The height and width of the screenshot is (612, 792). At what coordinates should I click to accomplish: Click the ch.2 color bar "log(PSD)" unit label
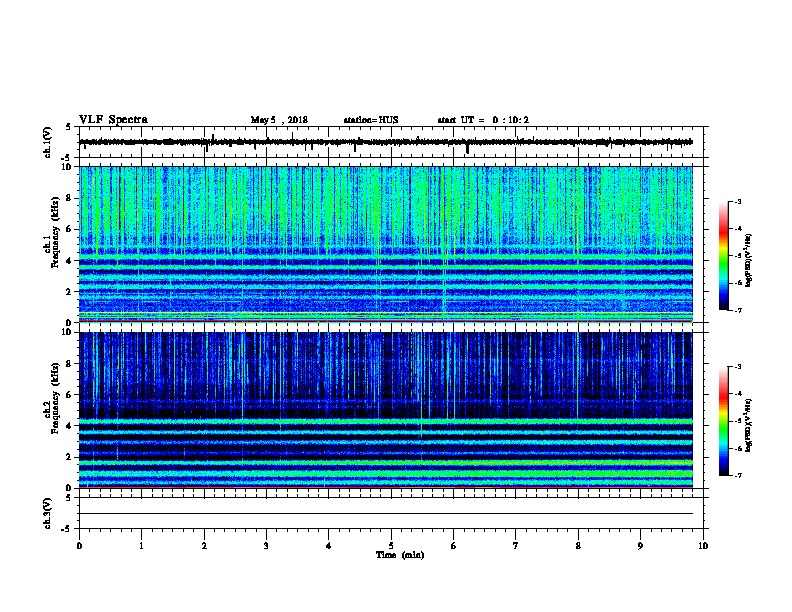click(749, 425)
